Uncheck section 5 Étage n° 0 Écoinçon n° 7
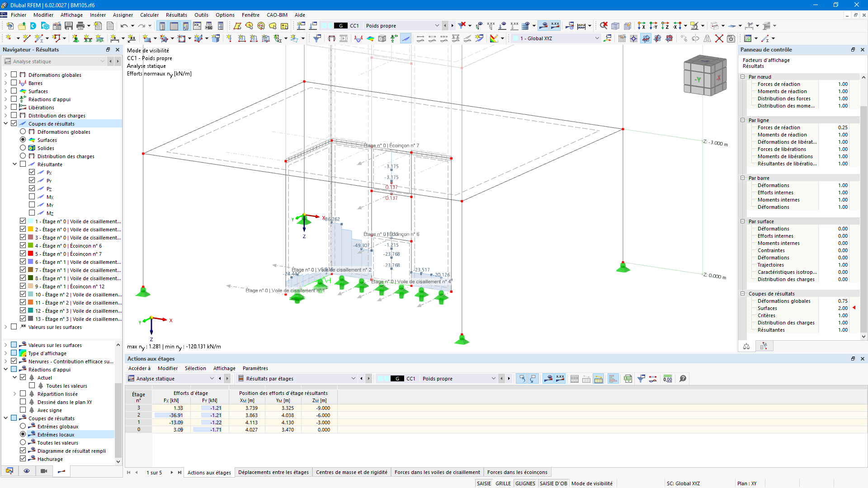 [23, 254]
